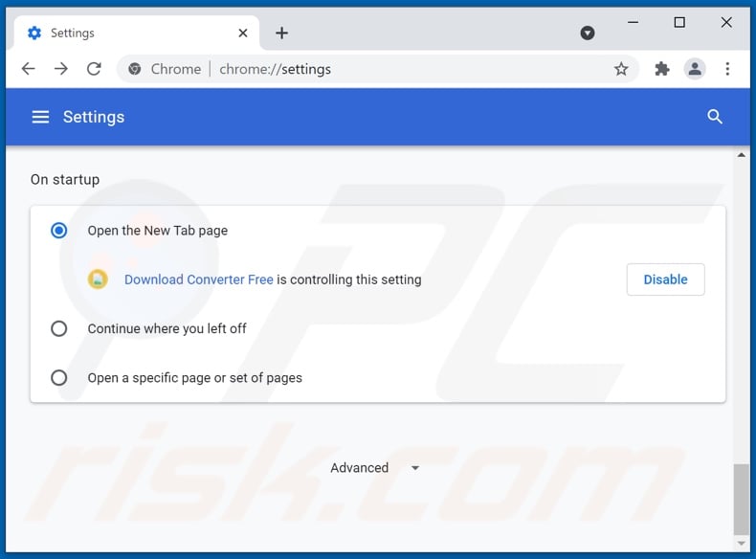The image size is (756, 559).
Task: Minimize the Chrome window
Action: [634, 22]
